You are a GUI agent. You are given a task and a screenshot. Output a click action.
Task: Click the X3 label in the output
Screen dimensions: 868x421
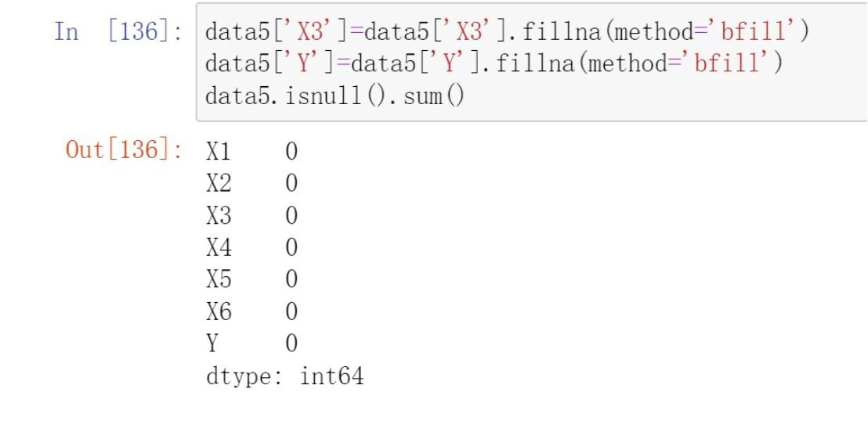coord(219,215)
